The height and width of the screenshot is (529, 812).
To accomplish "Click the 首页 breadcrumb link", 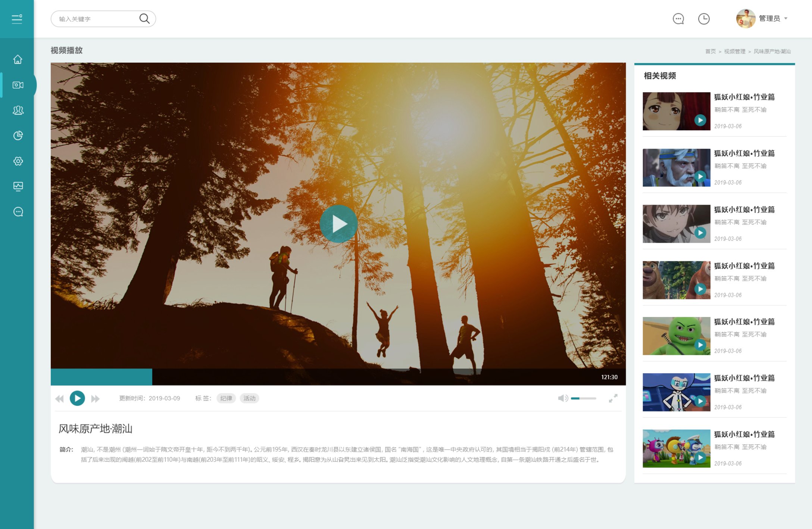I will tap(710, 52).
